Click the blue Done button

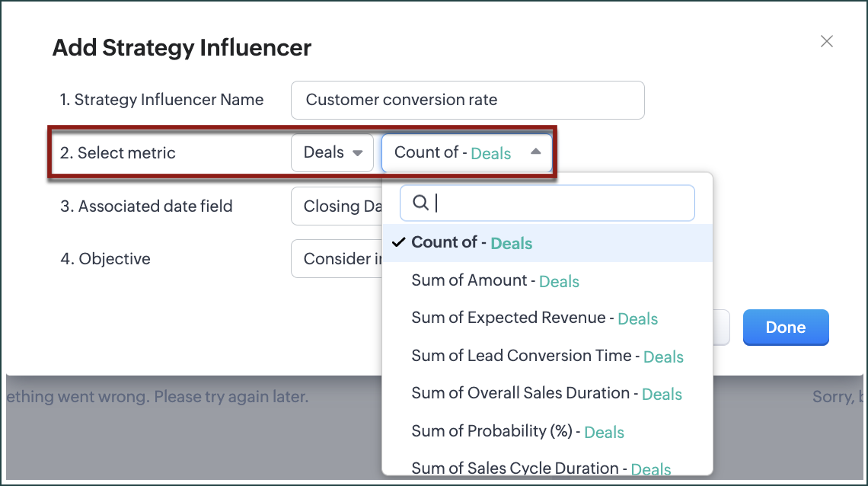[x=785, y=328]
